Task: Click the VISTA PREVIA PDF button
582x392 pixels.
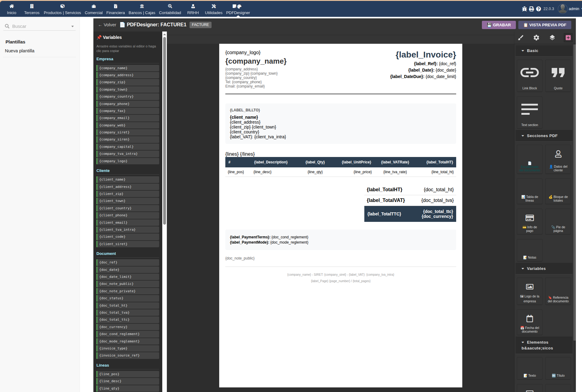Action: pyautogui.click(x=545, y=25)
